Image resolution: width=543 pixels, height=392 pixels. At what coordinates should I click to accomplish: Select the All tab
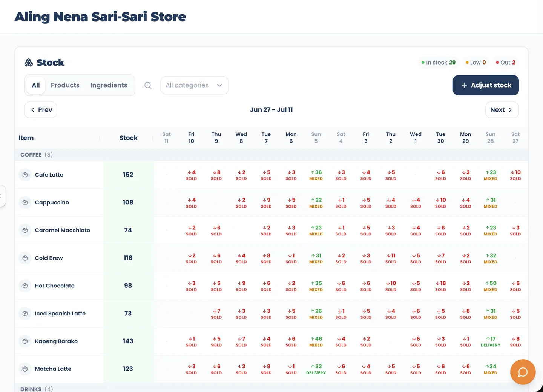pyautogui.click(x=36, y=85)
